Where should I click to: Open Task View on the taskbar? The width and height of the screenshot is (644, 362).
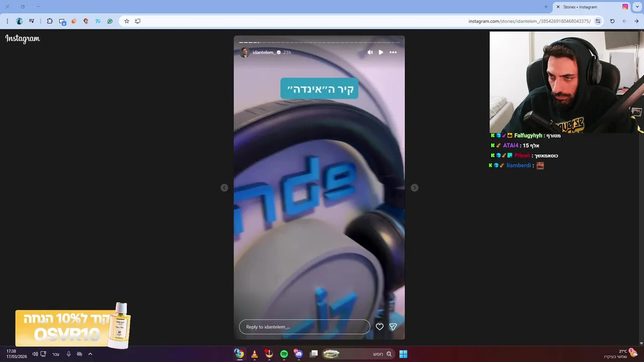[314, 354]
